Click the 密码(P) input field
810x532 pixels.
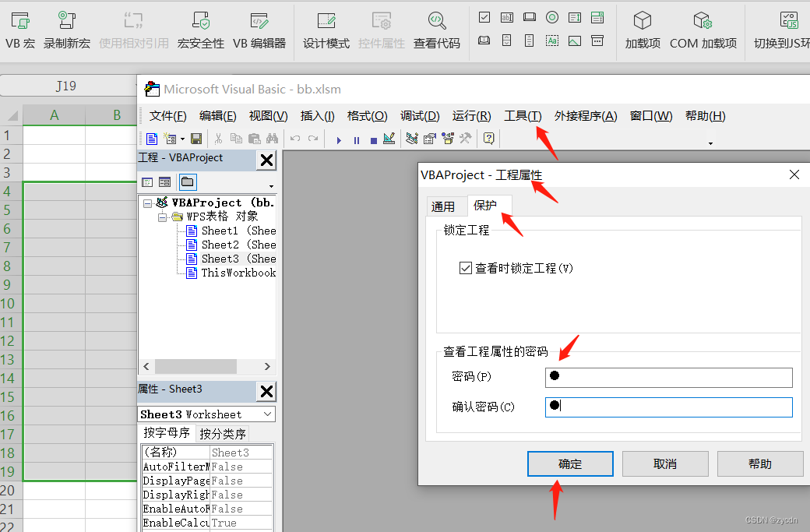click(669, 378)
